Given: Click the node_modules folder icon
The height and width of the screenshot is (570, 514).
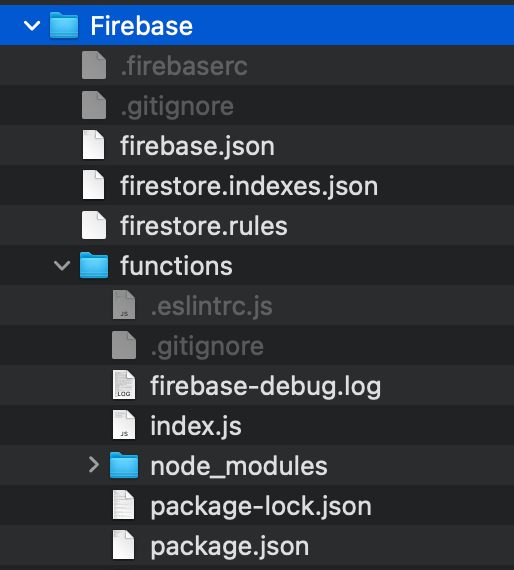Looking at the screenshot, I should coord(124,465).
